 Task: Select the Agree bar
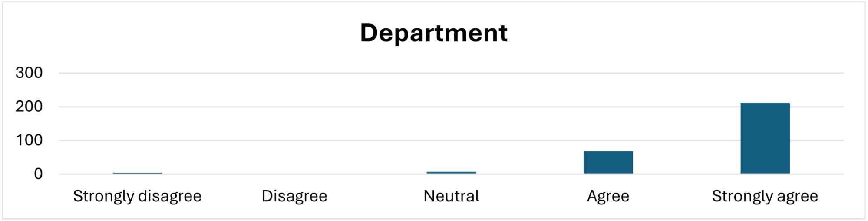coord(608,162)
